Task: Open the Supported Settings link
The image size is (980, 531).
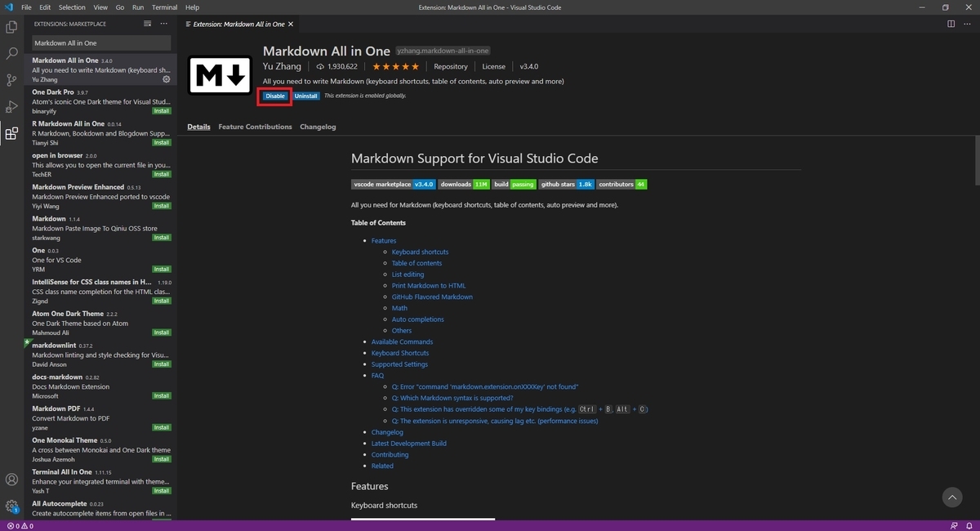Action: [x=399, y=364]
